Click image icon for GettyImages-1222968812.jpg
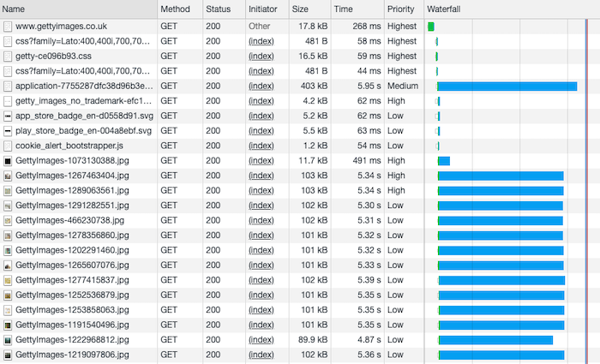Viewport: 600px width, 364px height. click(8, 340)
